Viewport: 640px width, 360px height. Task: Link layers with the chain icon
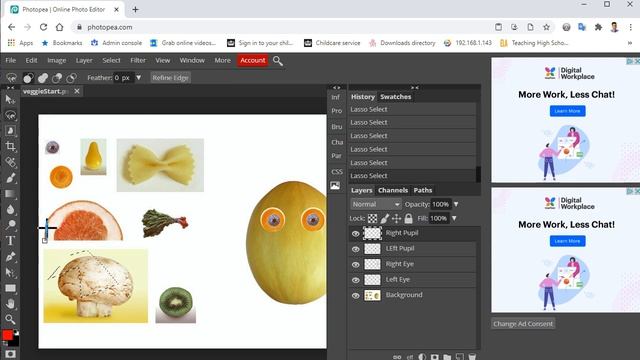click(397, 357)
